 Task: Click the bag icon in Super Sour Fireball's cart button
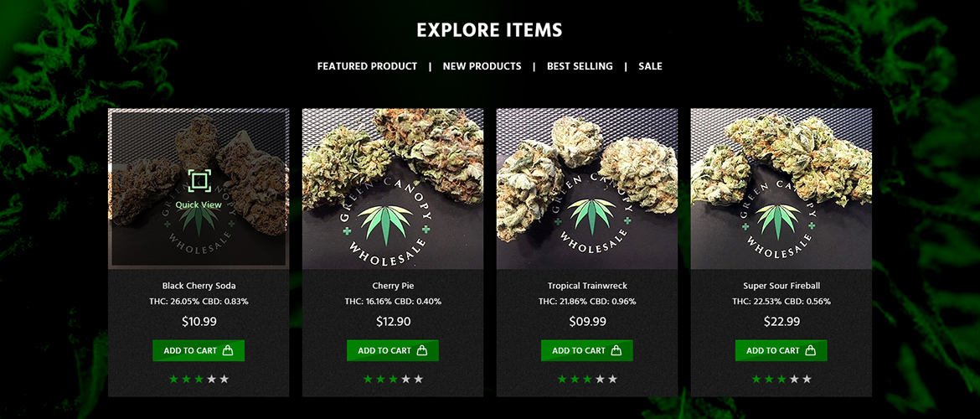coord(811,350)
